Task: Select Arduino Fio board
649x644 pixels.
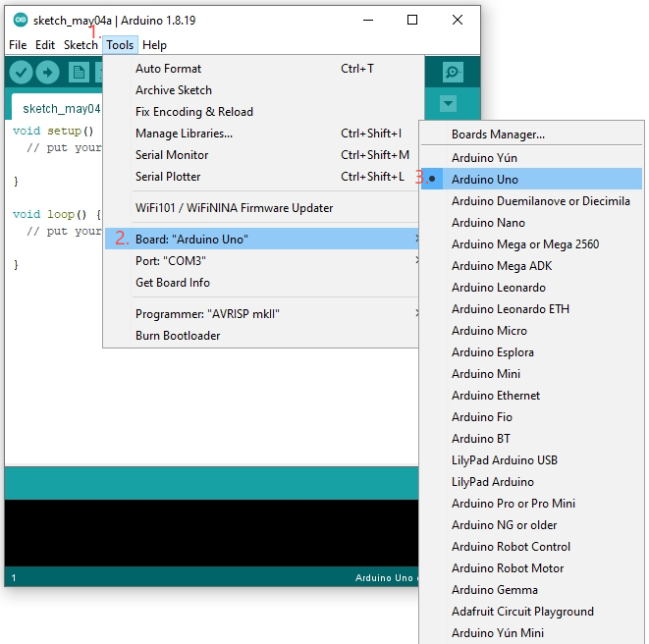Action: [x=531, y=417]
